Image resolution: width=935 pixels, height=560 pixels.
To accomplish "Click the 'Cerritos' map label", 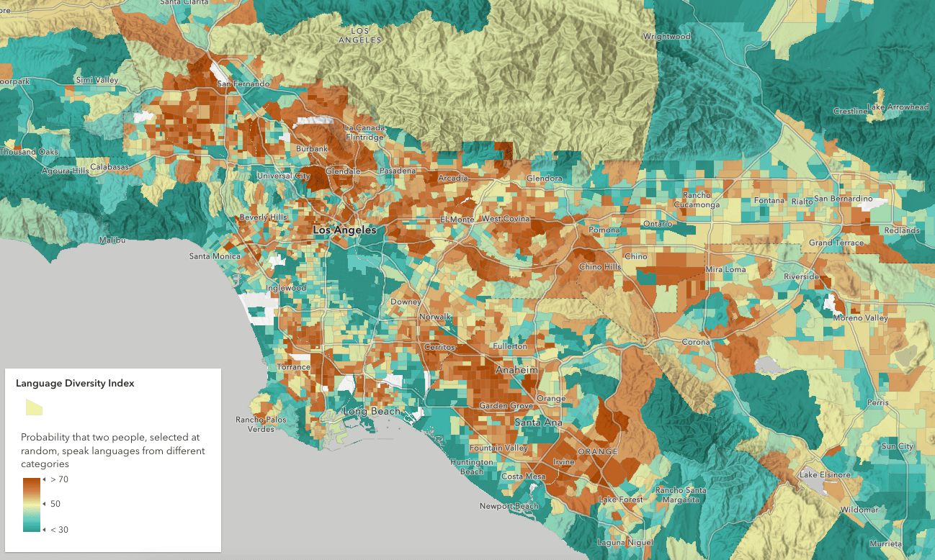I will tap(439, 347).
